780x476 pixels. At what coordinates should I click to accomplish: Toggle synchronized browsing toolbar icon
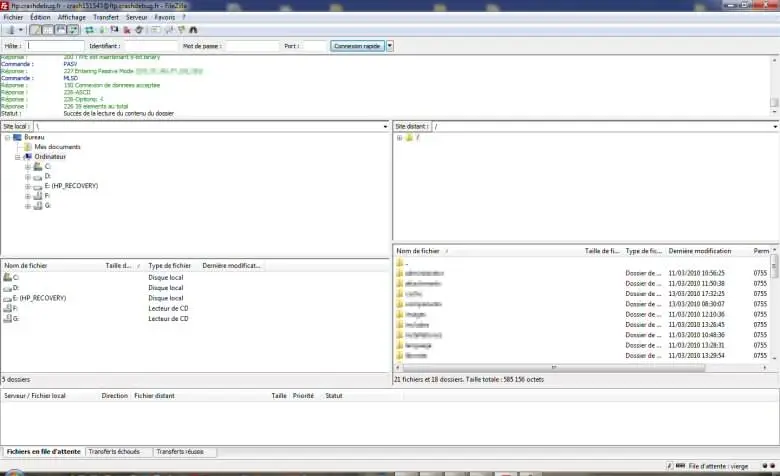point(182,30)
